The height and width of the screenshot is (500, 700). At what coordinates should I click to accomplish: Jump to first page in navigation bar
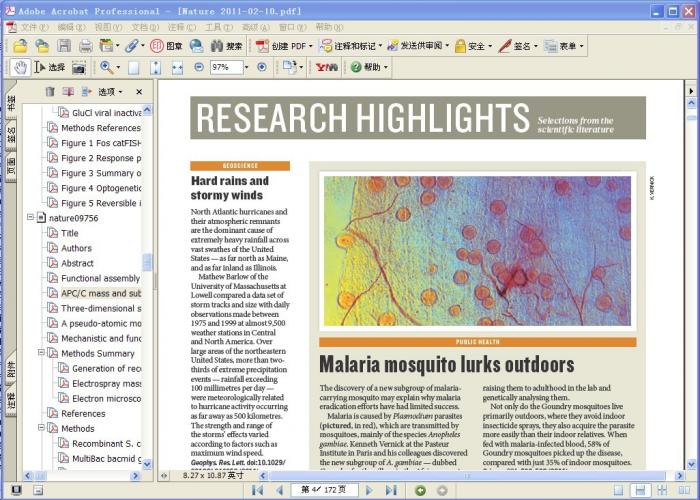(257, 490)
